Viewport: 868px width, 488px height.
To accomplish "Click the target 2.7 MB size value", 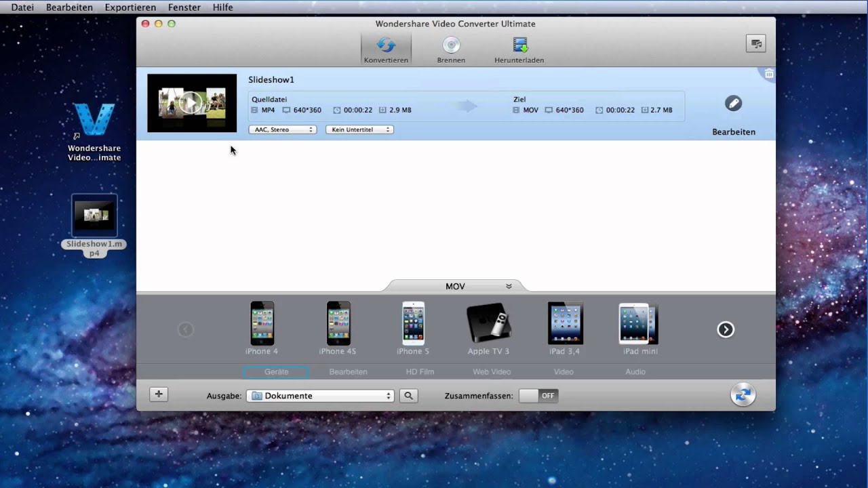I will (x=661, y=110).
